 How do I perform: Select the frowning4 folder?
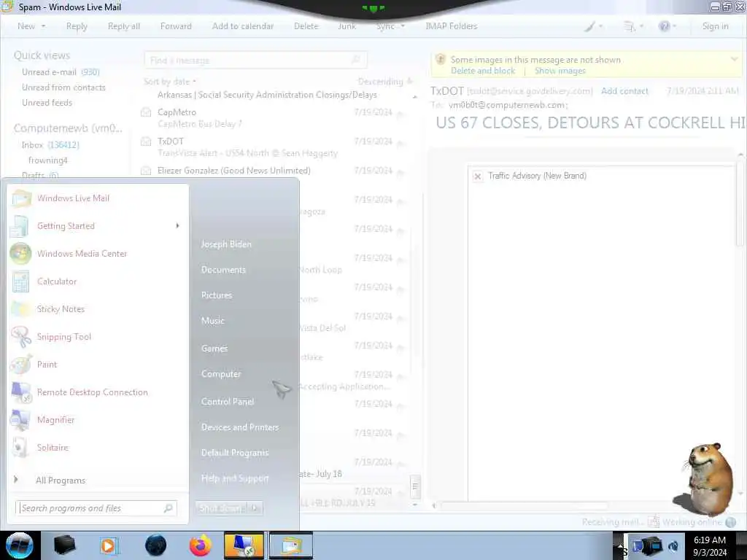(47, 160)
